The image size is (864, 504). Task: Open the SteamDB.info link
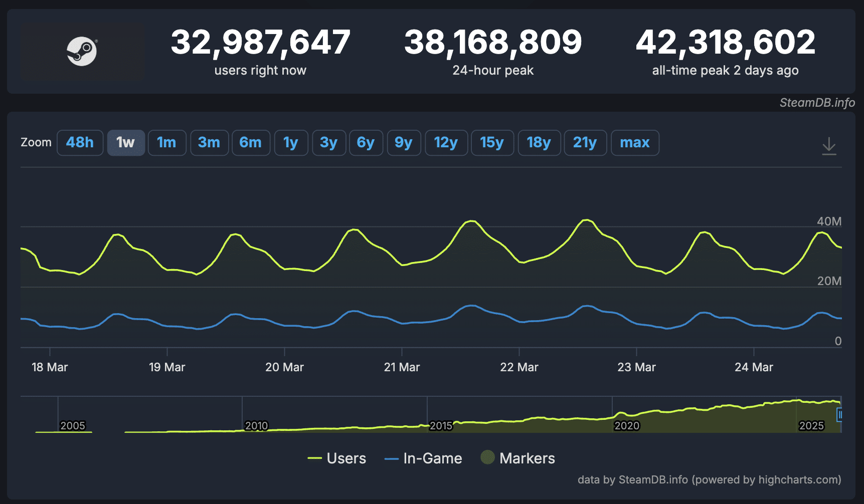pyautogui.click(x=817, y=103)
